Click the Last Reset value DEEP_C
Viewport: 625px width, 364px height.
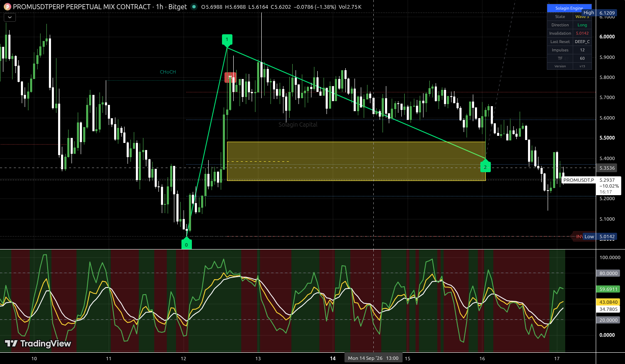582,42
